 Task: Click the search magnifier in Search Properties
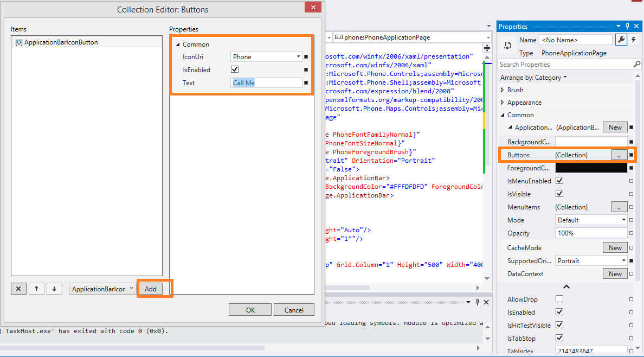tap(637, 65)
